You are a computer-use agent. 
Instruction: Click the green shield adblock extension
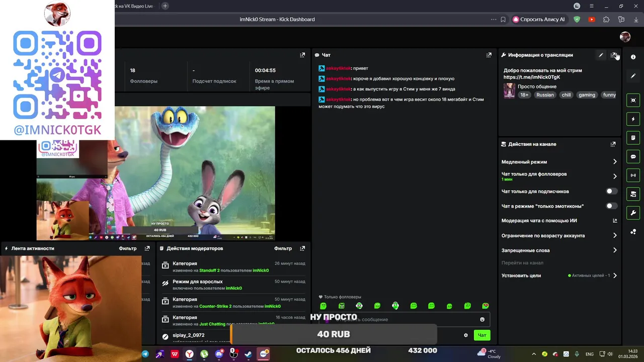point(577,20)
